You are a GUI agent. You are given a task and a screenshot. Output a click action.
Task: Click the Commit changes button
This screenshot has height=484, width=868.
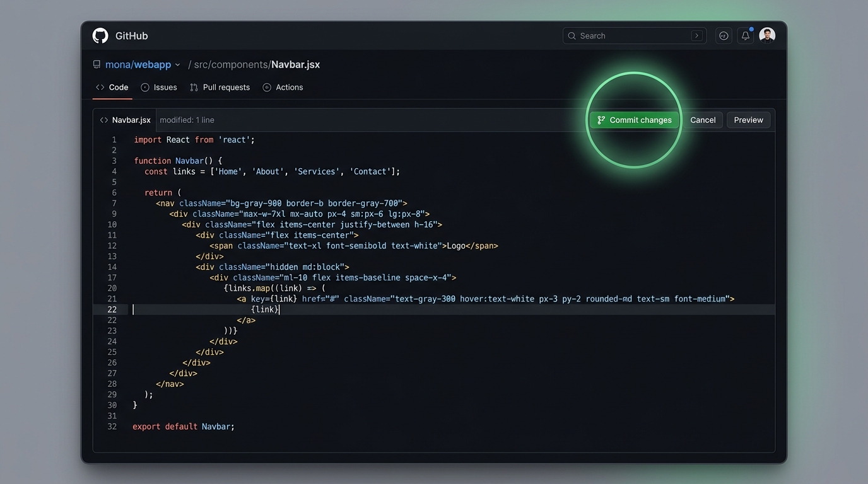635,120
